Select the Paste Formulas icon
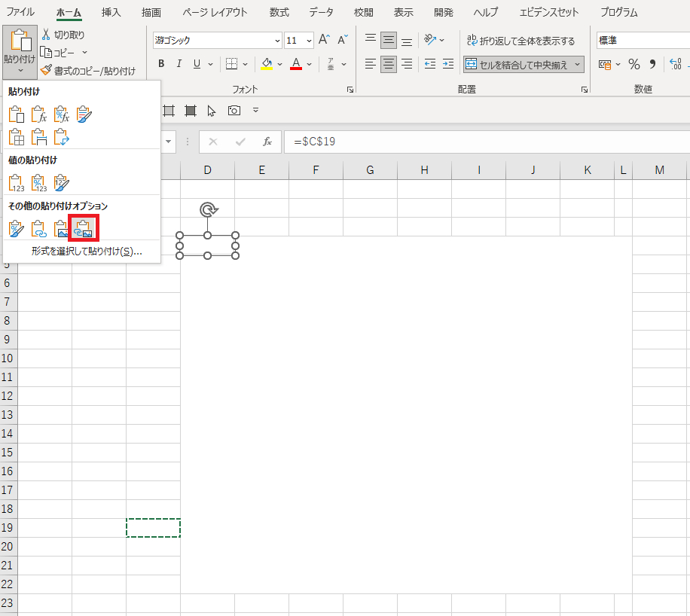 pos(38,115)
